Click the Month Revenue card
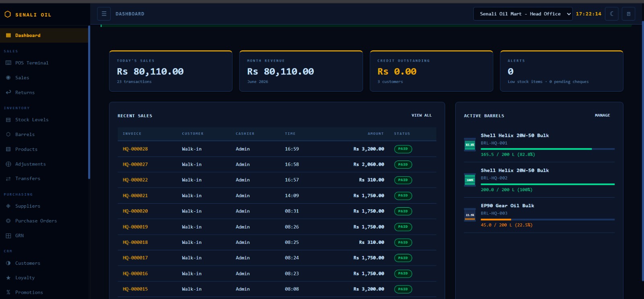The height and width of the screenshot is (299, 644). (x=301, y=71)
